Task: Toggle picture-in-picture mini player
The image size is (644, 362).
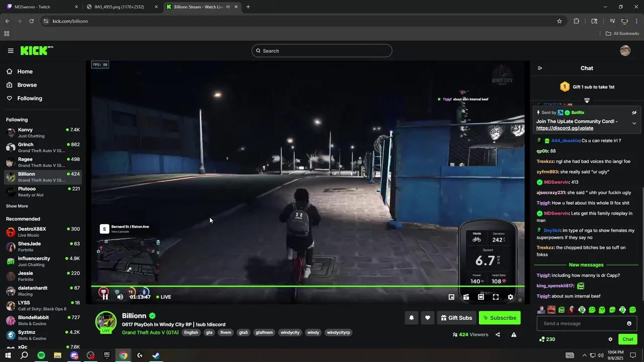Action: point(451,297)
